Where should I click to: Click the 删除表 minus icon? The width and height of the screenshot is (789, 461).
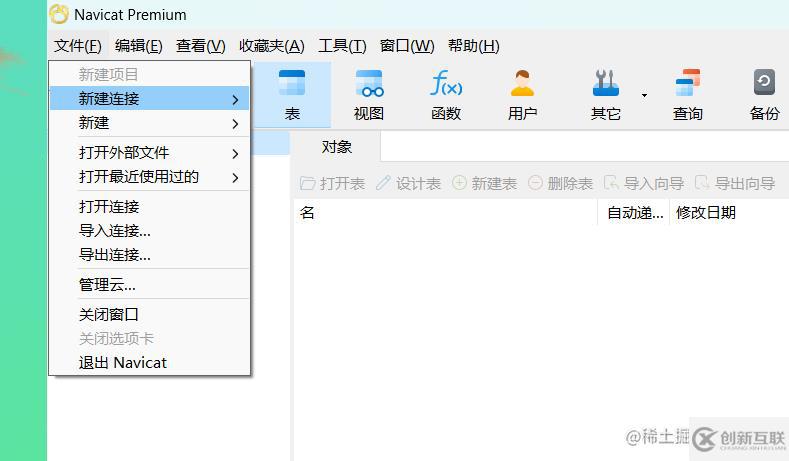535,183
